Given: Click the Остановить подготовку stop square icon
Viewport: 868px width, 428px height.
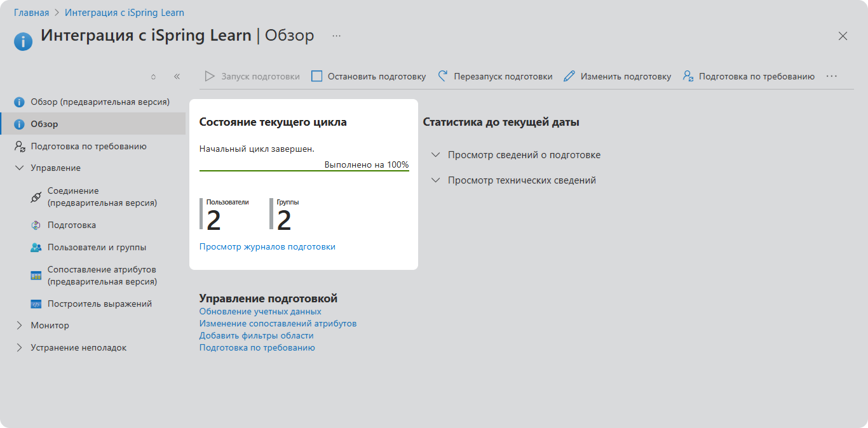Looking at the screenshot, I should coord(317,76).
